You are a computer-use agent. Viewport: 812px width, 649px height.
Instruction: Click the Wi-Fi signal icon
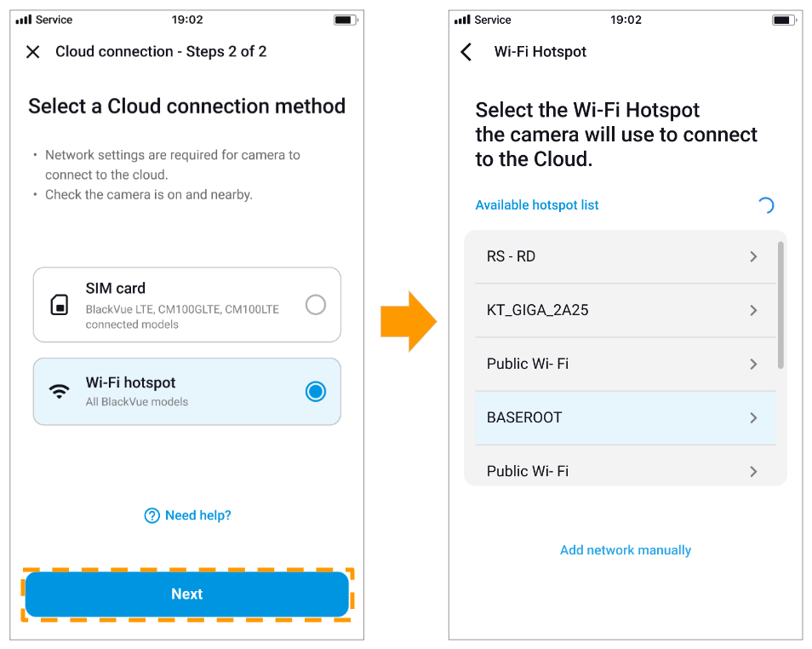coord(59,392)
